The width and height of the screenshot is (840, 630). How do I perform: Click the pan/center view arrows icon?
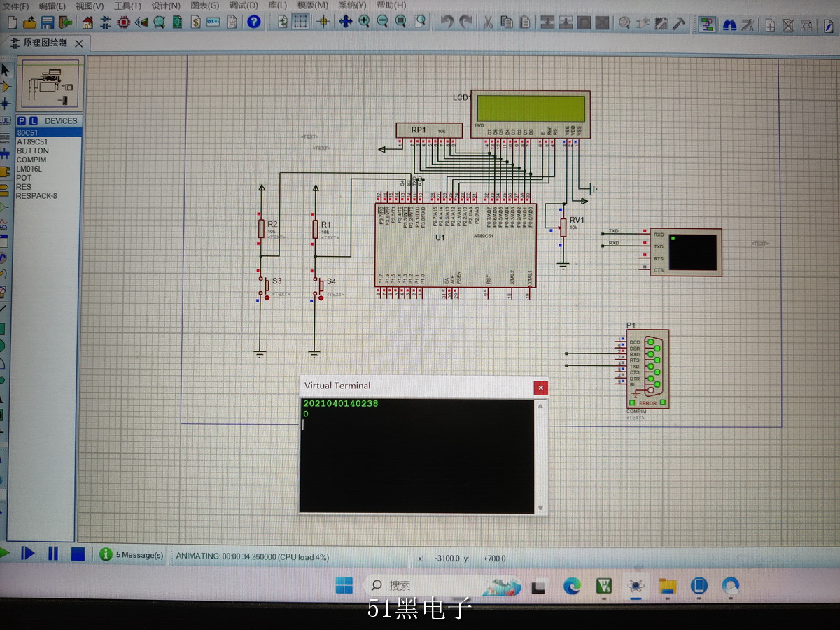pos(345,22)
